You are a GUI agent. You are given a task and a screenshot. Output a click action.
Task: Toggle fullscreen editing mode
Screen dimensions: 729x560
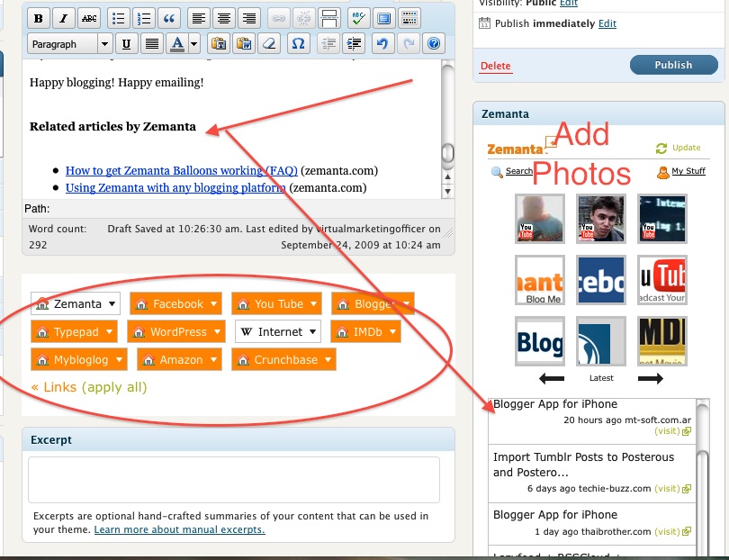tap(383, 19)
